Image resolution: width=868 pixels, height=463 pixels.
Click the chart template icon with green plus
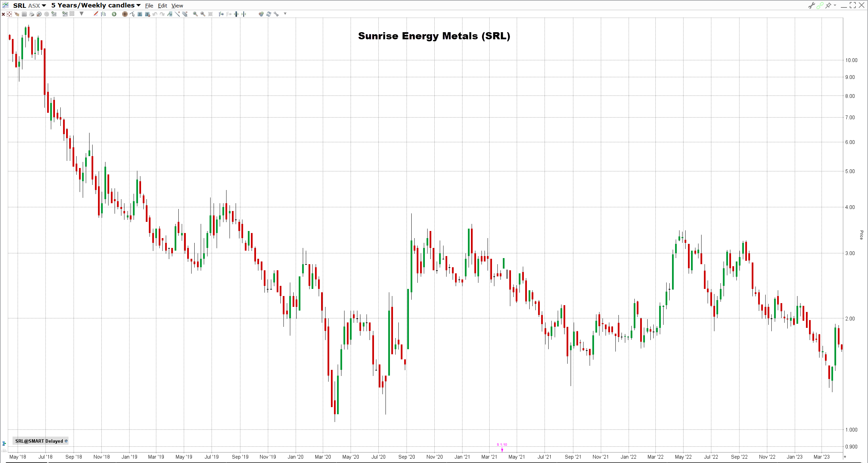pyautogui.click(x=65, y=14)
